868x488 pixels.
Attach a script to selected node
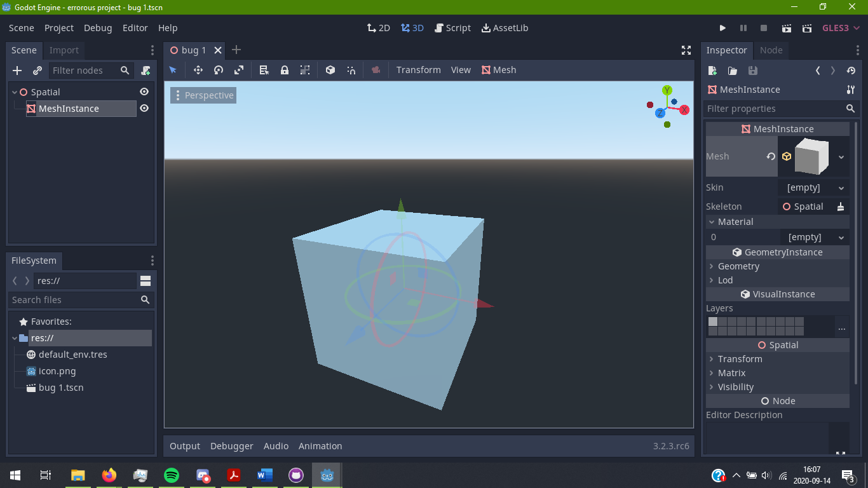tap(146, 71)
